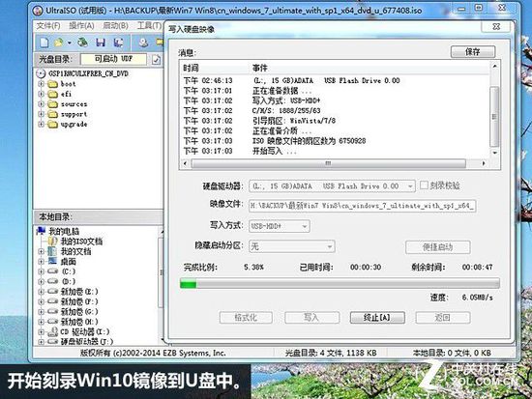Select the support folder icon
The height and width of the screenshot is (399, 532).
point(52,114)
